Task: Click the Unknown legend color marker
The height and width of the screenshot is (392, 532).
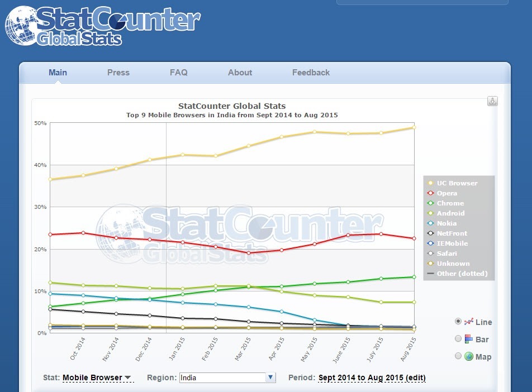Action: (x=430, y=264)
